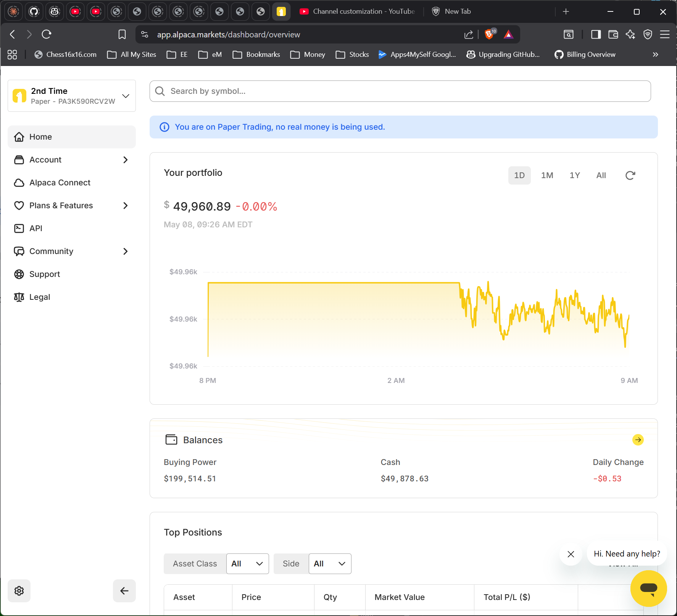
Task: Open a new tab with the plus button
Action: [566, 11]
